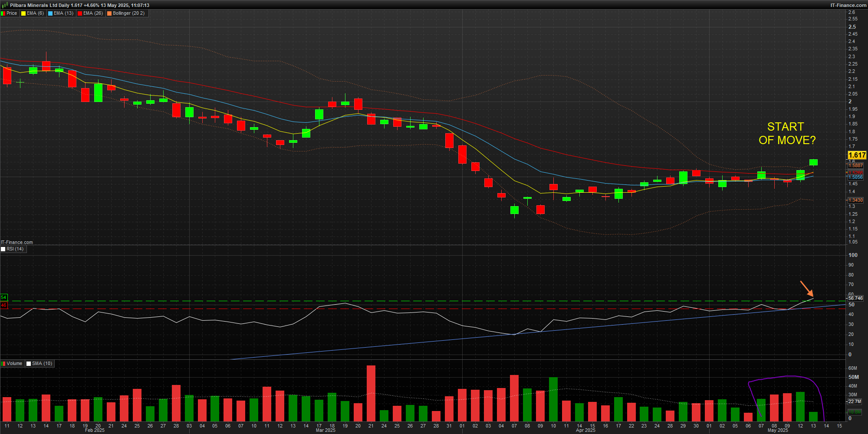Click the green 54 RSI level marker
Image resolution: width=868 pixels, height=434 pixels.
click(3, 297)
